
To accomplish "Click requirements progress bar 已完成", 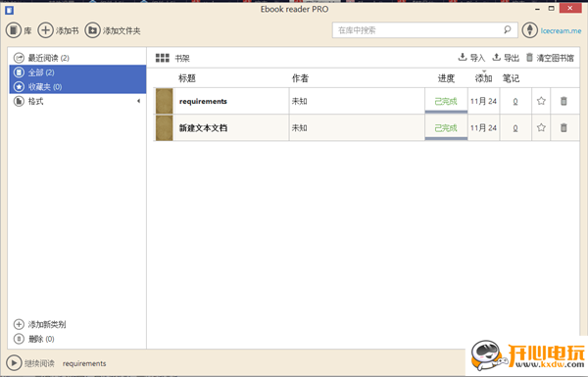I will (446, 101).
